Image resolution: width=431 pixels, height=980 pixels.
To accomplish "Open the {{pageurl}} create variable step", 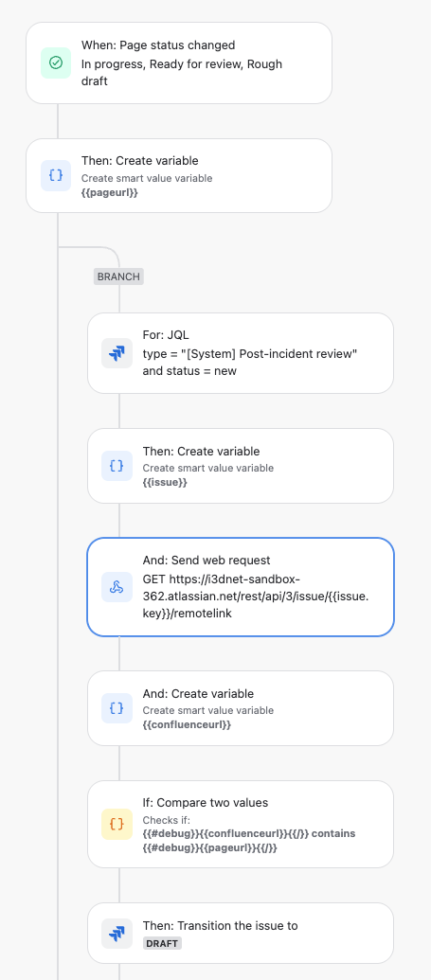I will 179,175.
